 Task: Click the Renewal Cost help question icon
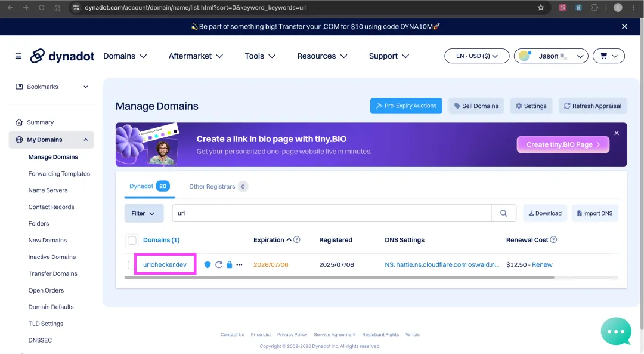click(553, 240)
